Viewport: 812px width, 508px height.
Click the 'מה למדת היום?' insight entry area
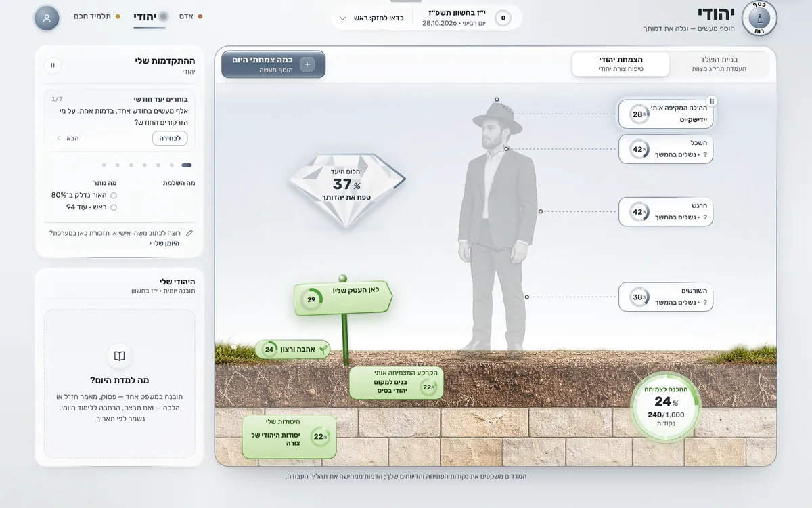(x=119, y=384)
